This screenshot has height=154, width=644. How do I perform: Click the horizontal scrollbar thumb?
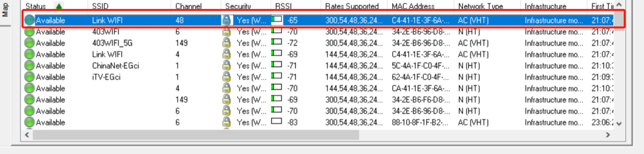[196, 134]
